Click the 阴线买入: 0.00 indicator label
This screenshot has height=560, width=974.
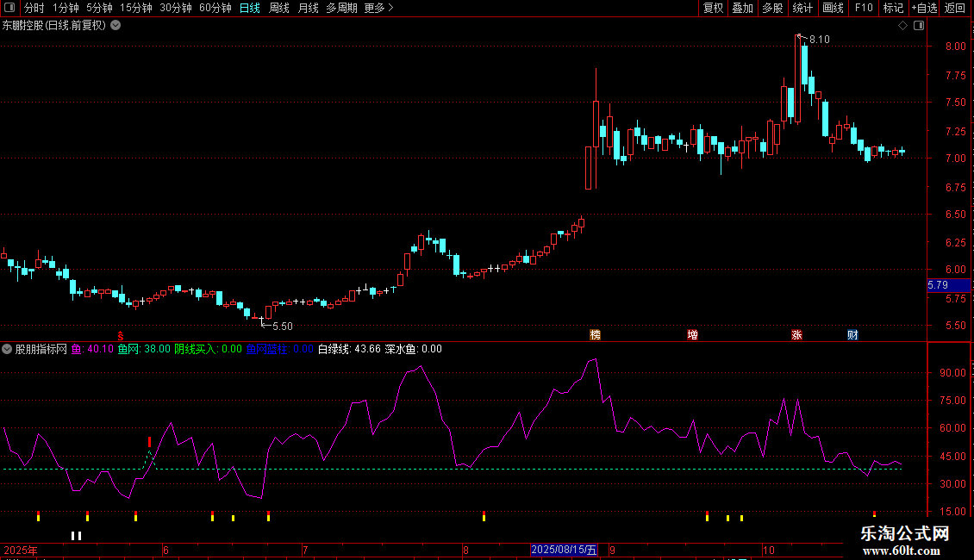click(208, 349)
